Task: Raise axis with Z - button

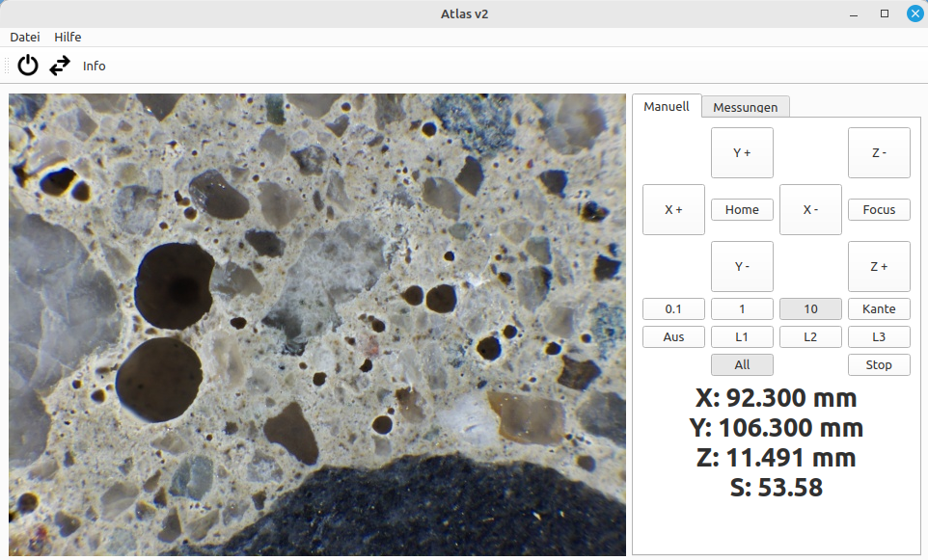Action: click(879, 152)
